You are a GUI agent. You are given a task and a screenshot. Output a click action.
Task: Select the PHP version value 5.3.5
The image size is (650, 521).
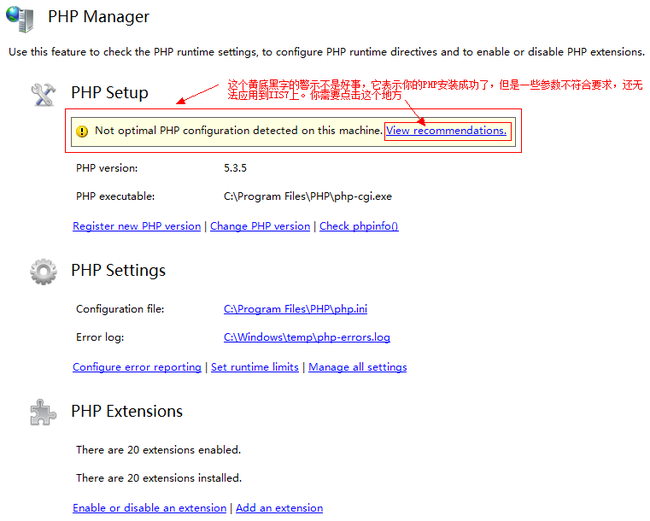235,168
